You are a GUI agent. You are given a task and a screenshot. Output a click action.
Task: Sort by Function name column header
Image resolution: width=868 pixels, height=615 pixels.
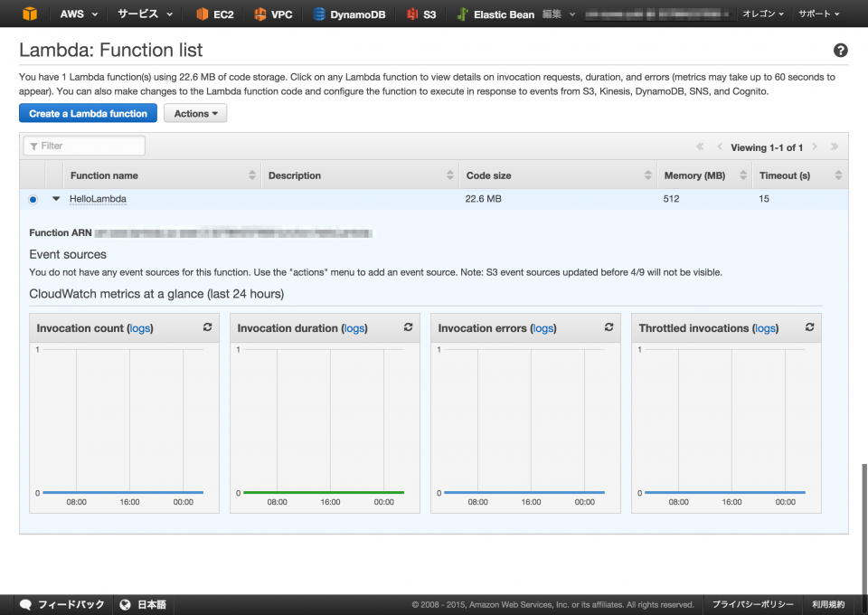pyautogui.click(x=104, y=175)
